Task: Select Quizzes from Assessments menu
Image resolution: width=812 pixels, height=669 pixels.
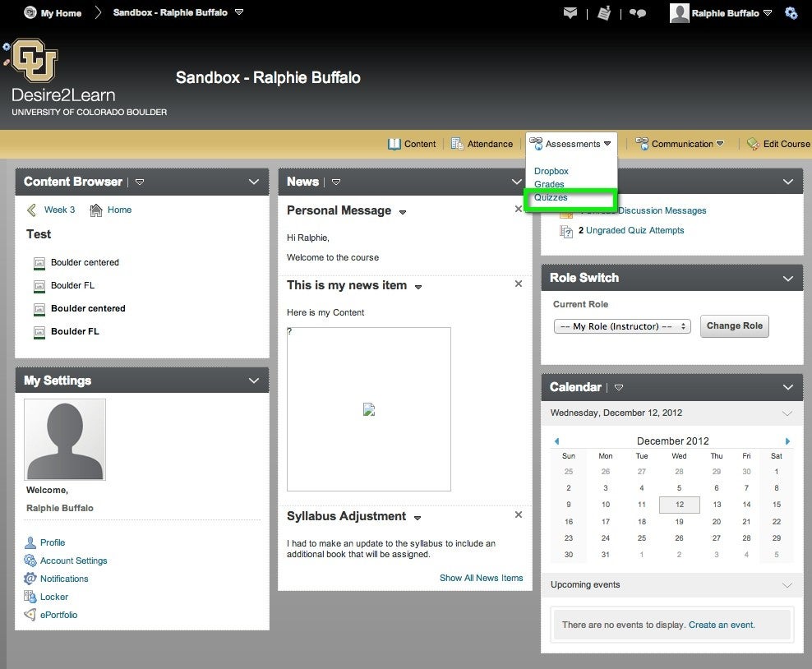Action: pos(551,197)
